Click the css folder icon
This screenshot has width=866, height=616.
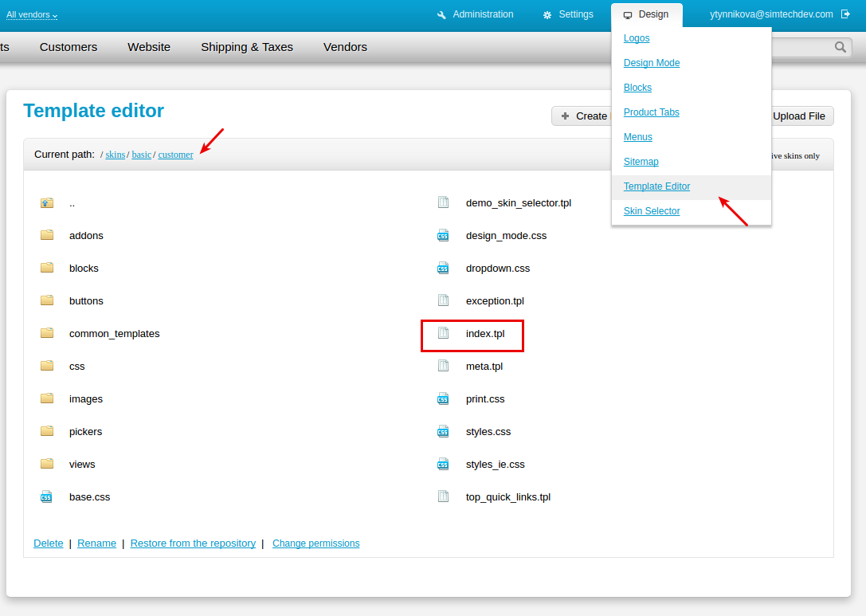click(47, 366)
